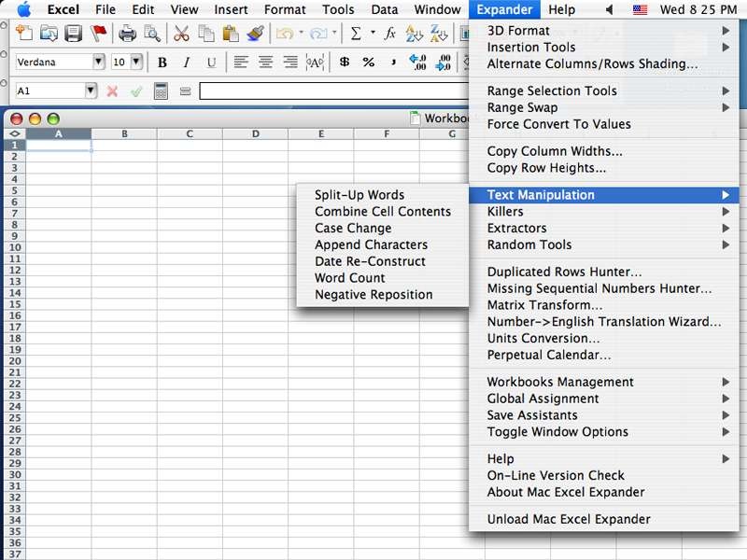Open the Paste Function fx icon
Image resolution: width=747 pixels, height=560 pixels.
[389, 34]
